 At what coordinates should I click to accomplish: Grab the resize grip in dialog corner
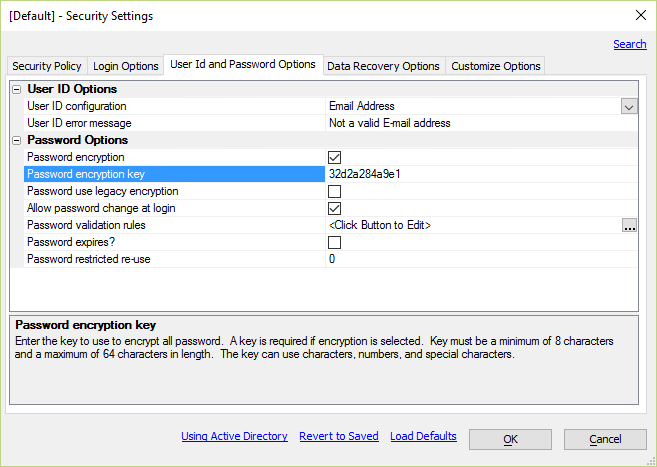[x=651, y=461]
